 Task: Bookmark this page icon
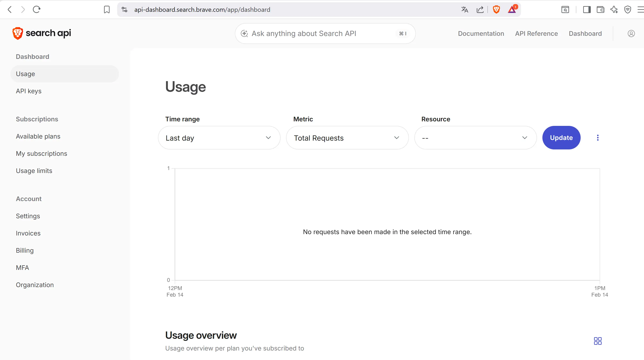tap(107, 10)
